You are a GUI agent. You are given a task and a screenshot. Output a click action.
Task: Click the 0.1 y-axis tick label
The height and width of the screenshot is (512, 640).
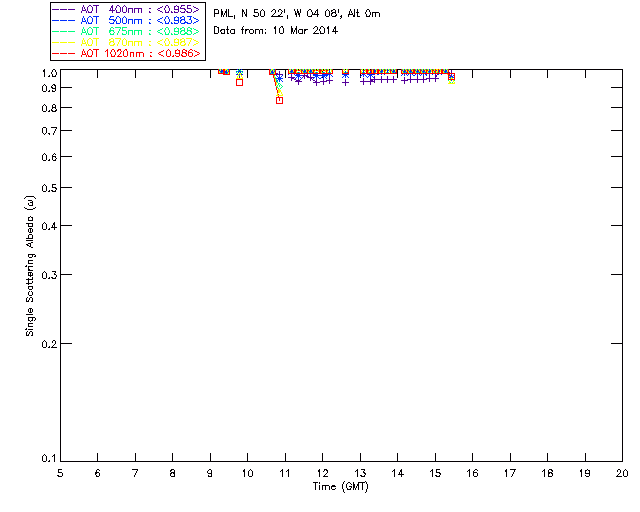[49, 459]
